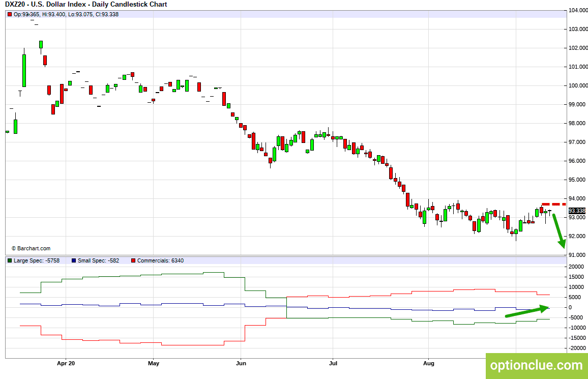Click the 98.000 price axis label
This screenshot has width=588, height=379.
578,123
